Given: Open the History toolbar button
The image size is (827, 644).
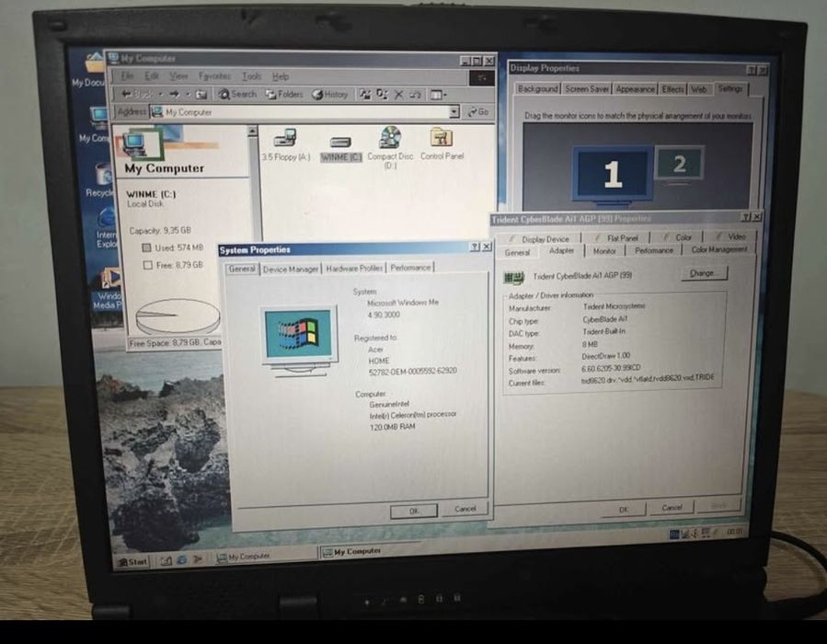Looking at the screenshot, I should coord(330,95).
